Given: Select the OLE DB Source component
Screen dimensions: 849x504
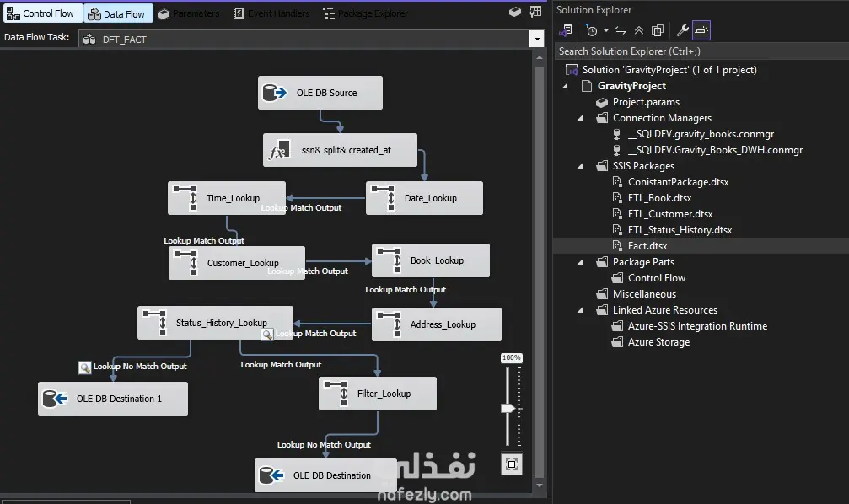Looking at the screenshot, I should tap(320, 93).
